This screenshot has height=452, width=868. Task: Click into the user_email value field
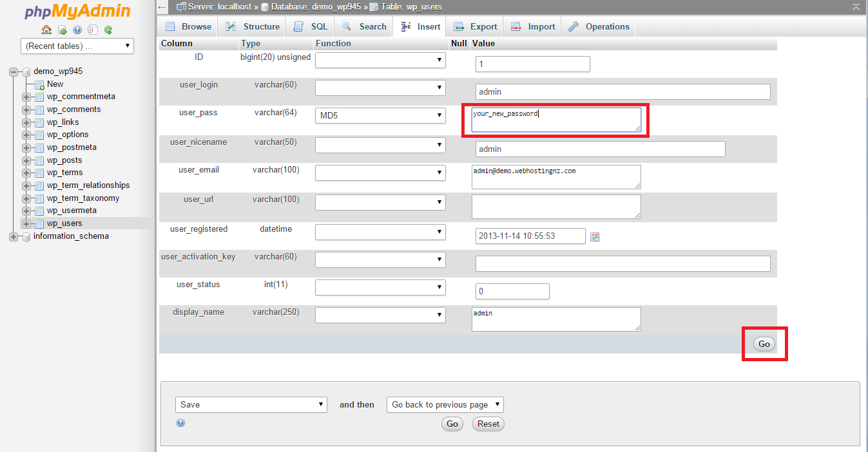tap(556, 177)
